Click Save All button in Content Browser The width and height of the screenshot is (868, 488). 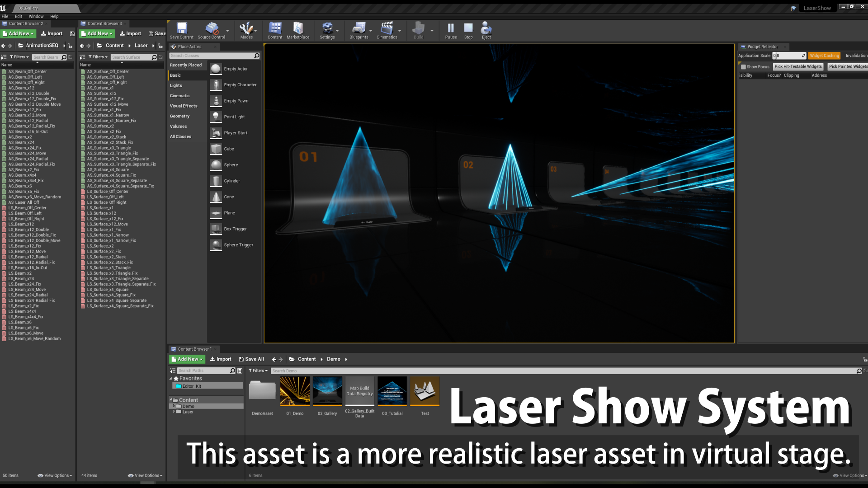[x=251, y=359]
